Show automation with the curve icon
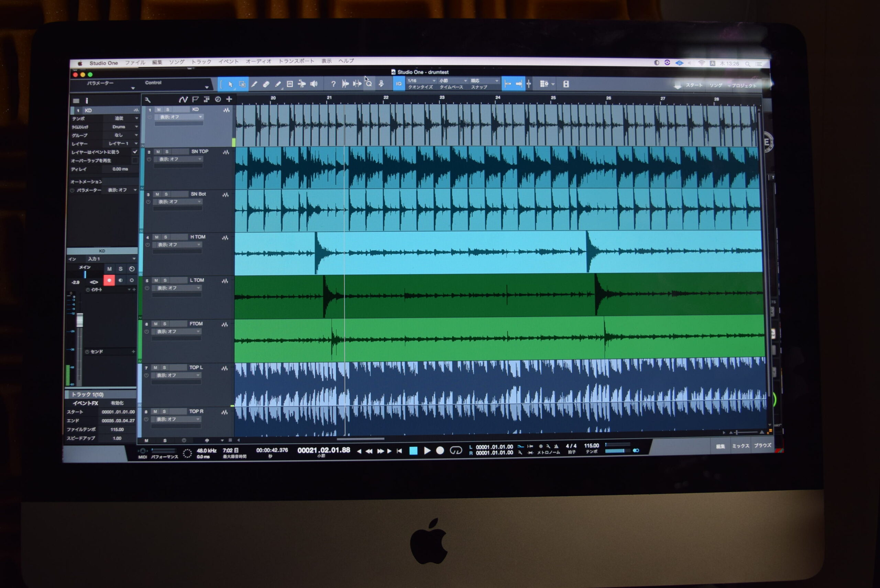The height and width of the screenshot is (588, 880). click(x=183, y=99)
